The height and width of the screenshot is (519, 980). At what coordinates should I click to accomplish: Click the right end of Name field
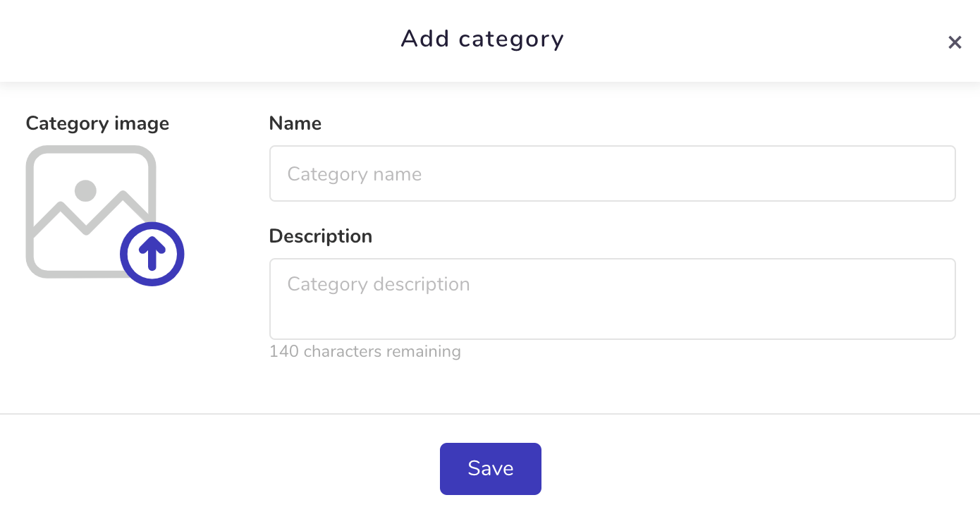(931, 173)
